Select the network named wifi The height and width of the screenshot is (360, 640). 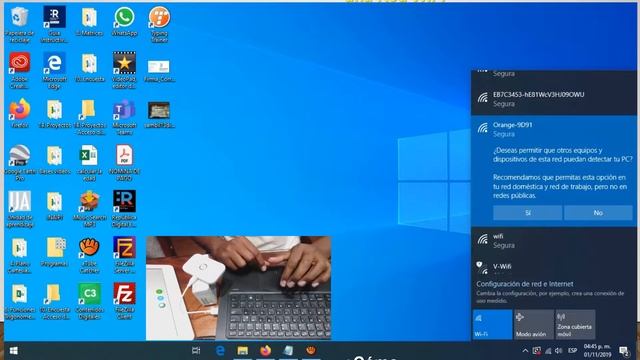553,240
